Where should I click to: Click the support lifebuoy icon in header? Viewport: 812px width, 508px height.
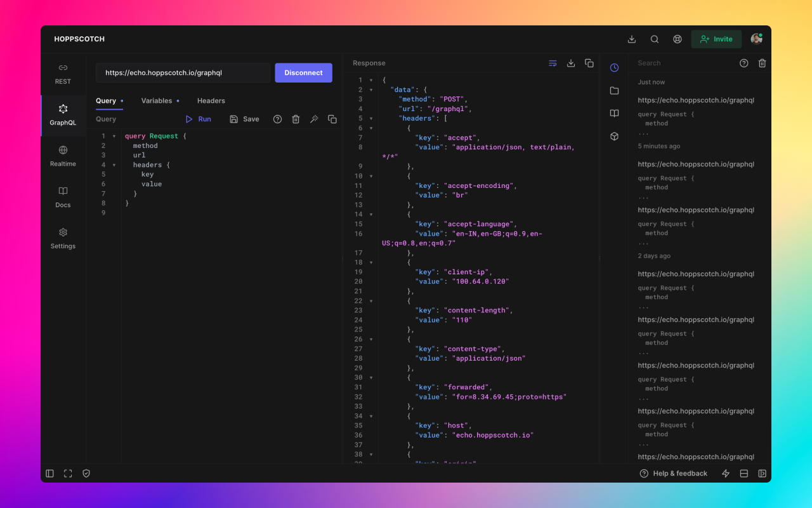pyautogui.click(x=678, y=39)
